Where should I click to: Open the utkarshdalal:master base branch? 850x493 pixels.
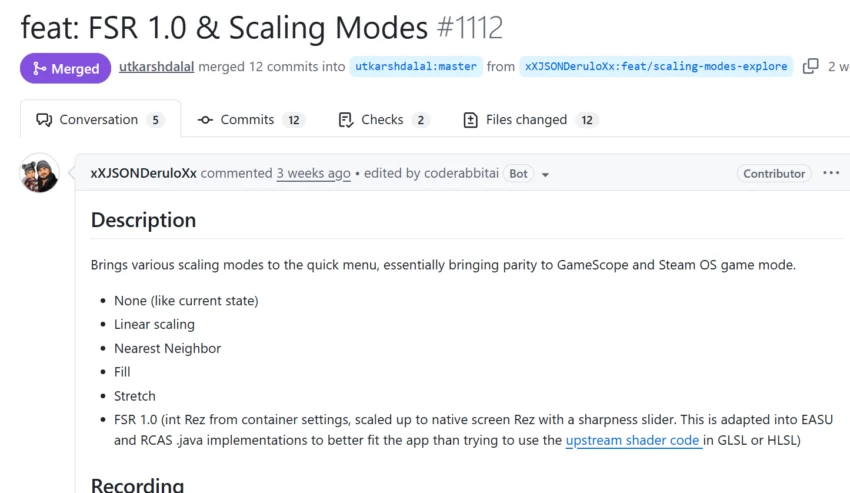click(x=416, y=66)
